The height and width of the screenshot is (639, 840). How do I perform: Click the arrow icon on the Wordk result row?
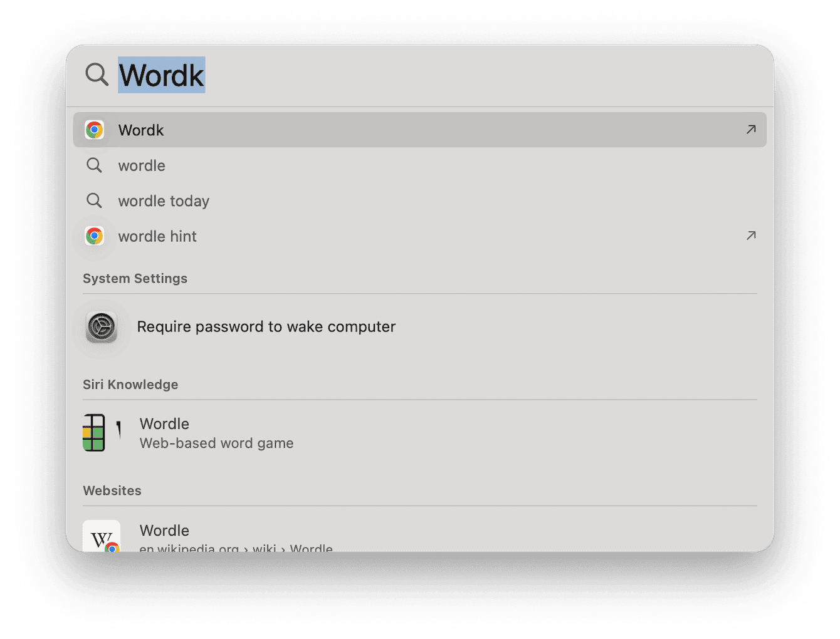pos(750,130)
